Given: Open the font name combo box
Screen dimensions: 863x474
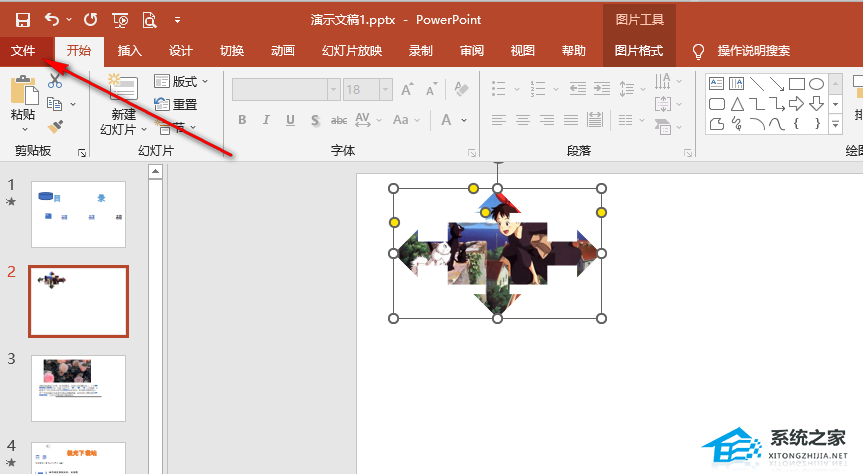Looking at the screenshot, I should click(x=286, y=89).
